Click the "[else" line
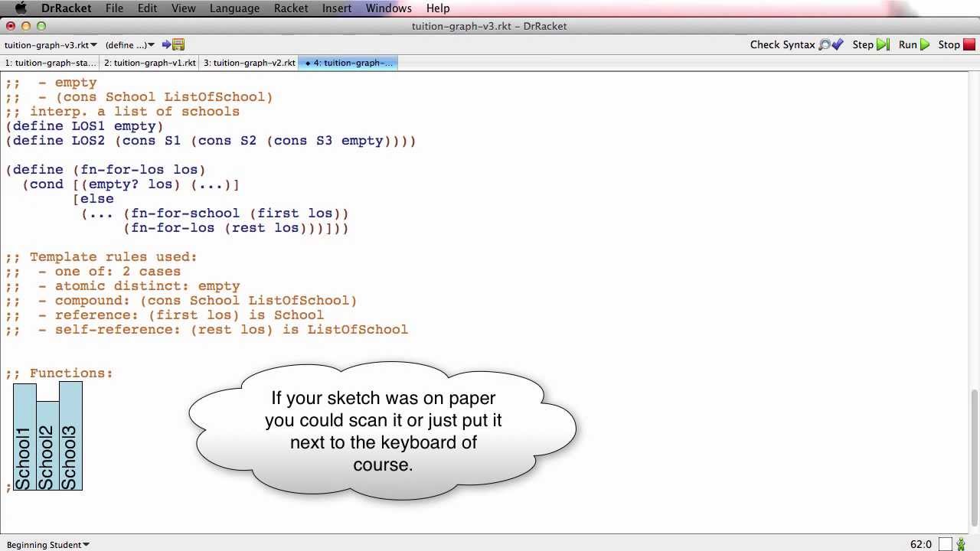Image resolution: width=980 pixels, height=551 pixels. point(93,199)
